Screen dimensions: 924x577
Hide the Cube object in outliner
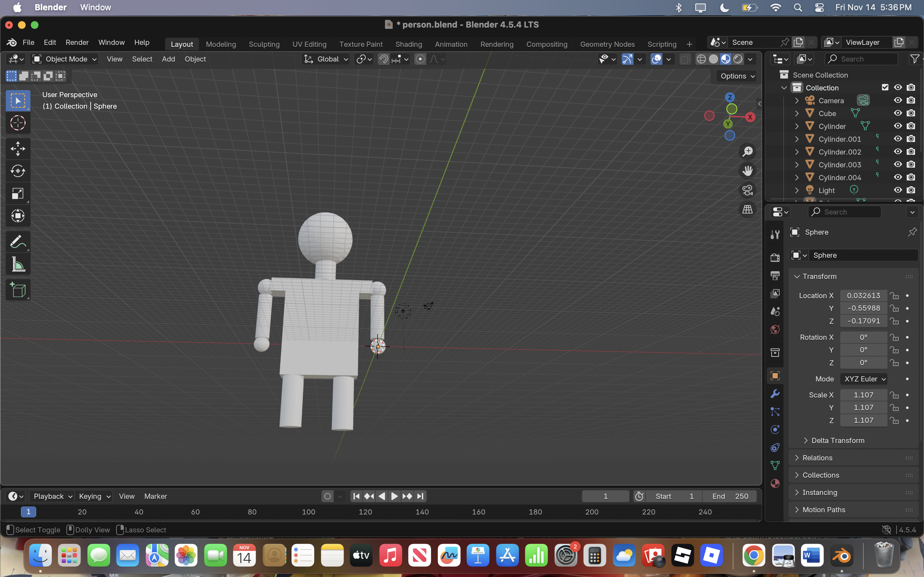click(898, 113)
